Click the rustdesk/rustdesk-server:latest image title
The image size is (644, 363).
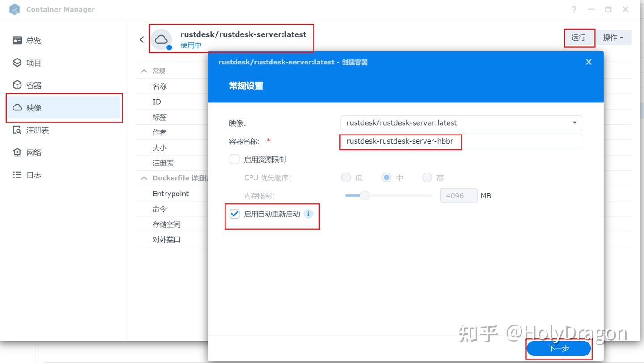[243, 34]
